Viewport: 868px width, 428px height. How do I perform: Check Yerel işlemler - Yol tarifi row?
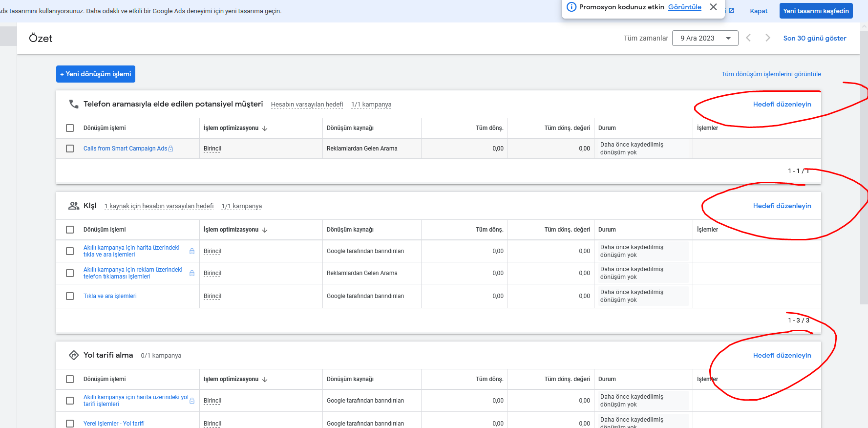coord(70,424)
